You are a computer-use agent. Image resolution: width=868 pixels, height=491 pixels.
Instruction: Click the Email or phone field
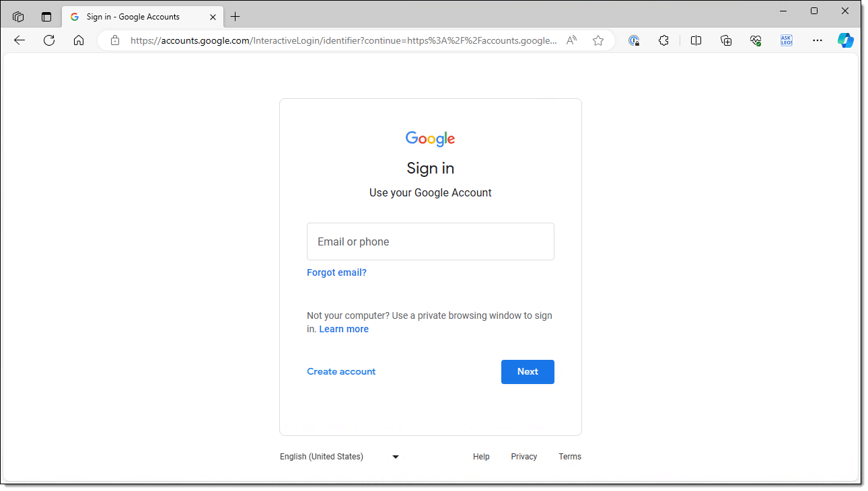click(431, 241)
